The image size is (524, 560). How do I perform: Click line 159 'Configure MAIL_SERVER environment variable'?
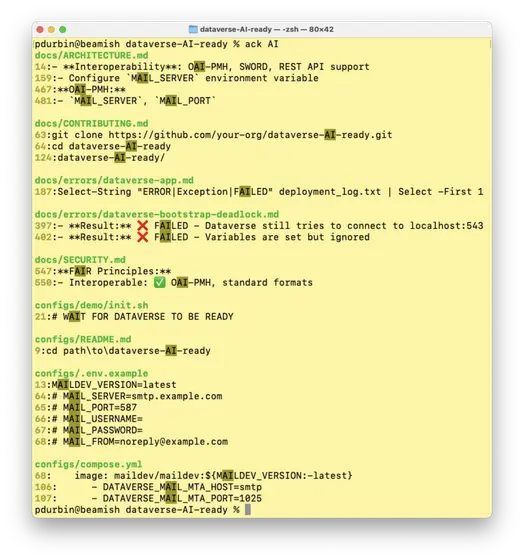177,78
